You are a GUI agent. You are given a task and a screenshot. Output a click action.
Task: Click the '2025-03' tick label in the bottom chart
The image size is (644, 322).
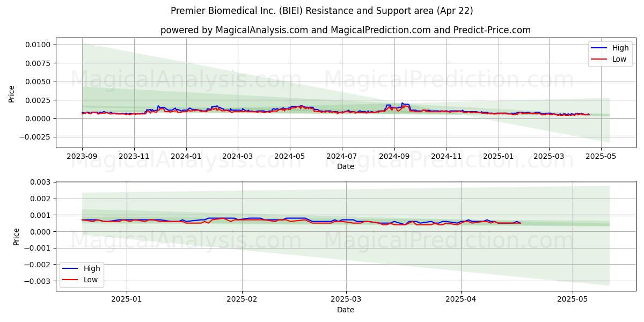click(x=346, y=299)
